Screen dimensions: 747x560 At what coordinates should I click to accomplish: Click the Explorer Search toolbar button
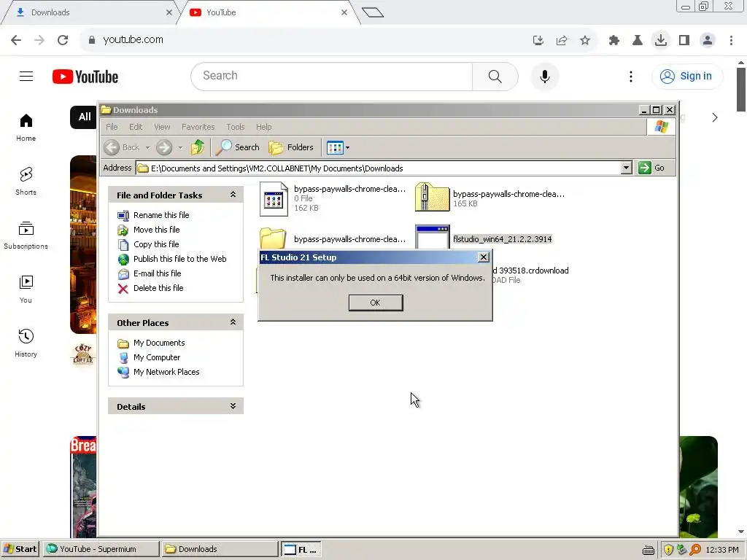pyautogui.click(x=237, y=147)
